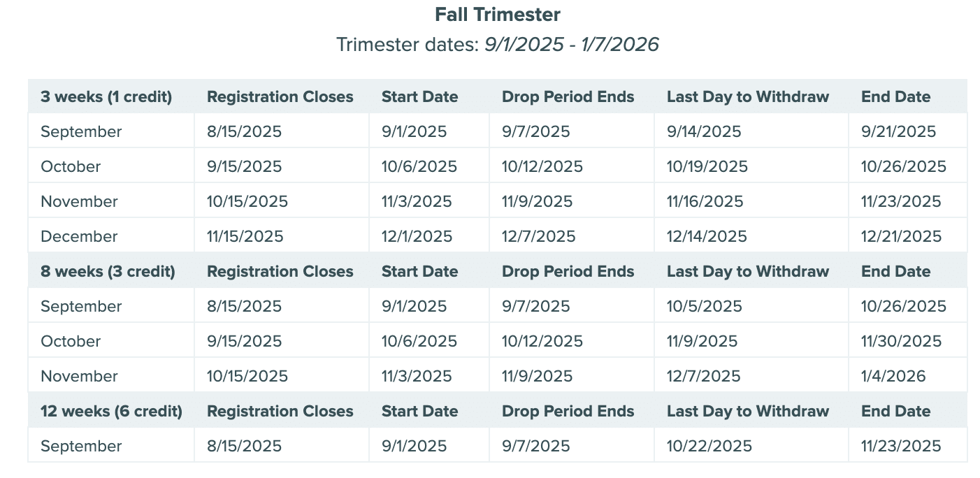
Task: Click the 12/14/2025 last withdraw date
Action: [x=707, y=236]
